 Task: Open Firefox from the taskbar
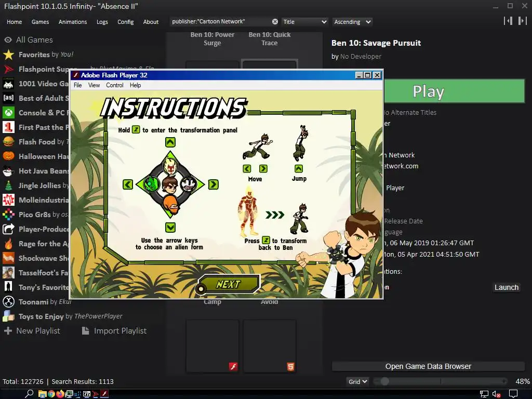click(x=60, y=394)
